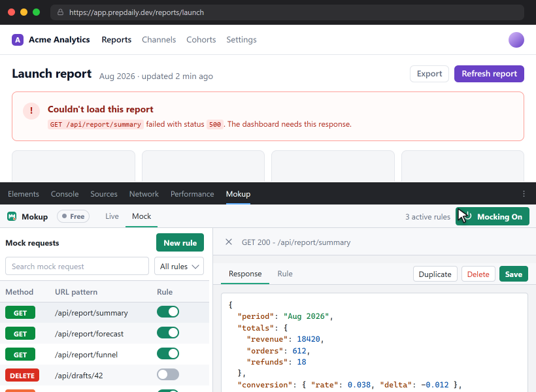The width and height of the screenshot is (536, 392).
Task: Open the Channels nav item
Action: tap(159, 40)
